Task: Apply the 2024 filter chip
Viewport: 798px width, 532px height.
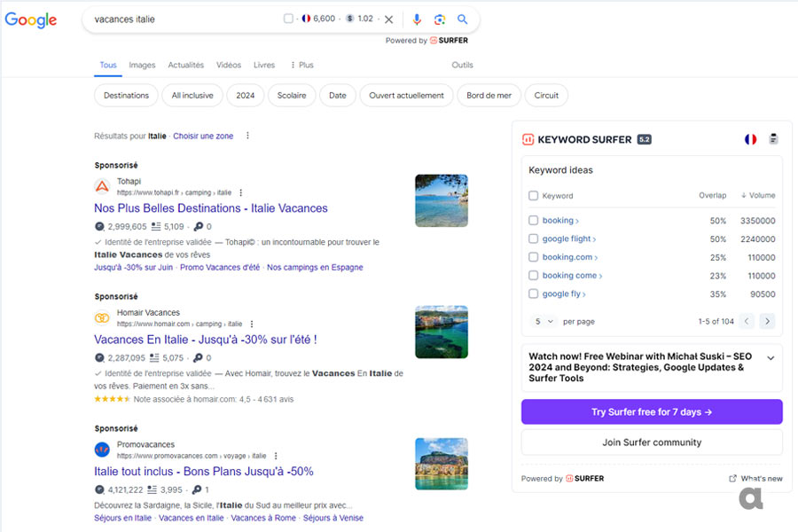Action: [x=246, y=95]
